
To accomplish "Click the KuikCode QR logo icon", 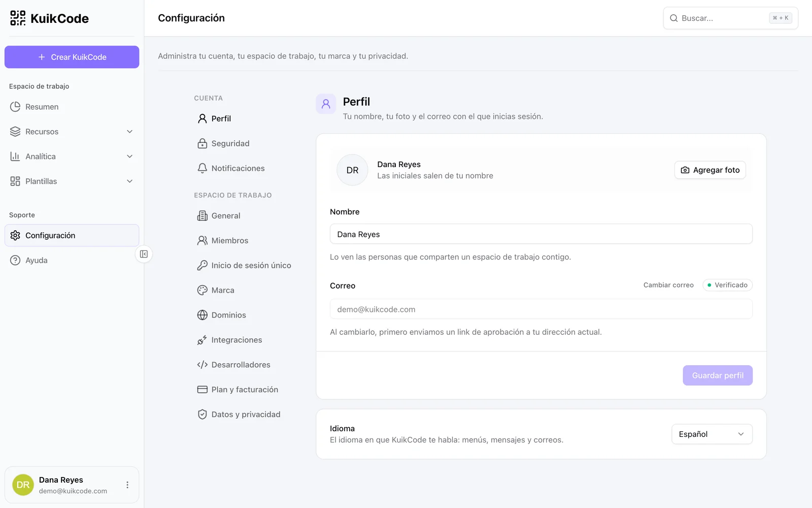I will pos(18,18).
